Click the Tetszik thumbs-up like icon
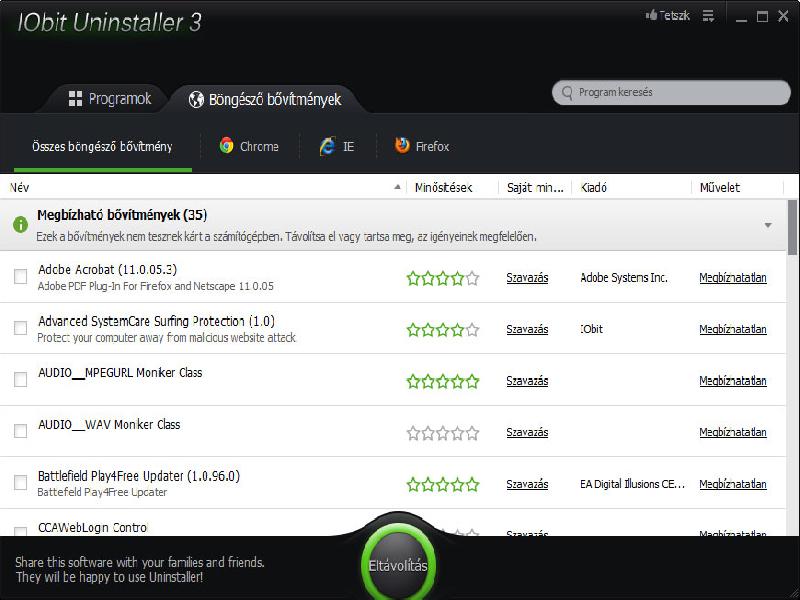This screenshot has height=600, width=800. click(652, 15)
